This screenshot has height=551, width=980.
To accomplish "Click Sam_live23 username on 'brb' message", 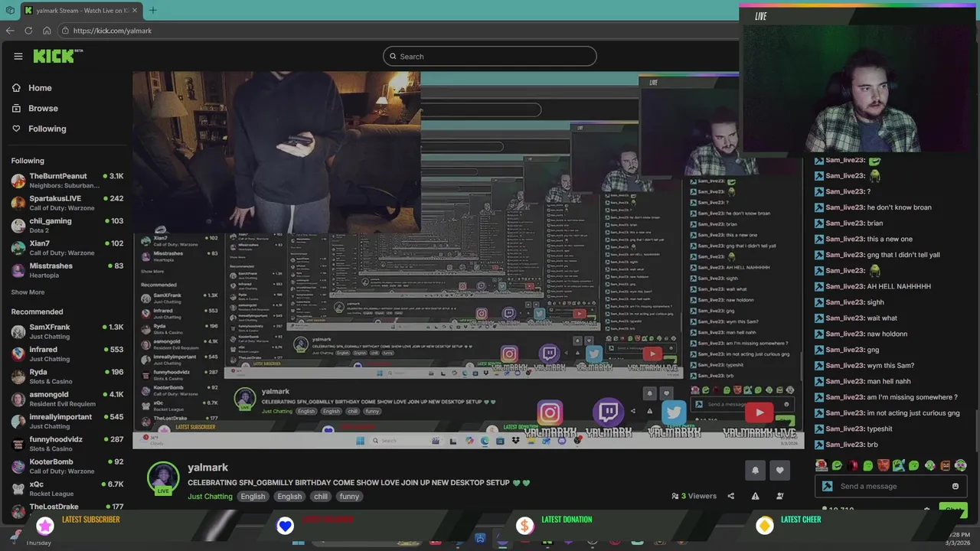I will (845, 445).
